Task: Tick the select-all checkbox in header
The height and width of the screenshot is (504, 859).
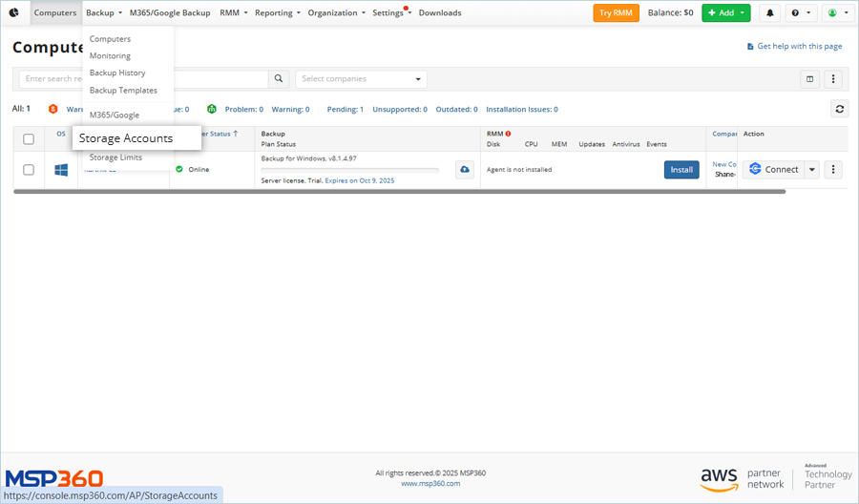Action: [29, 138]
